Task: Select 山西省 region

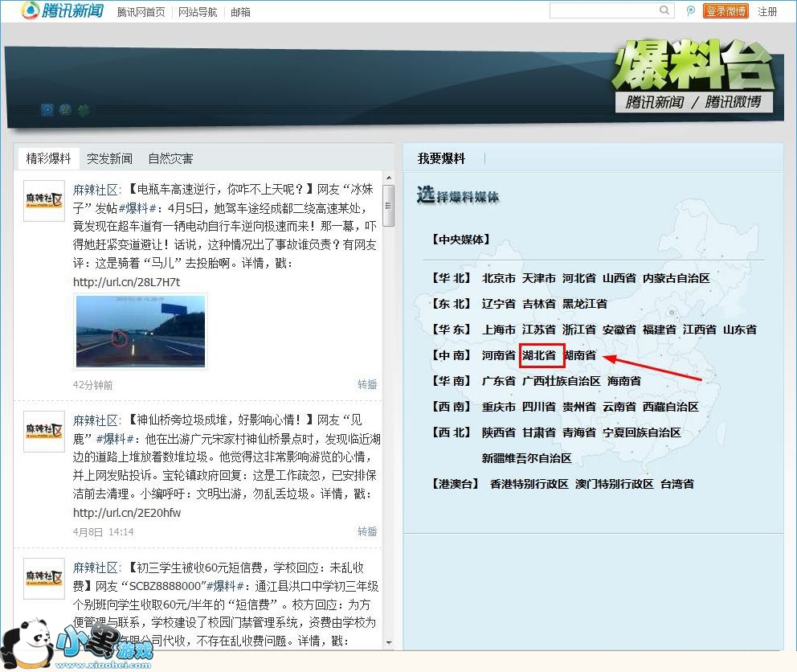Action: click(x=619, y=278)
